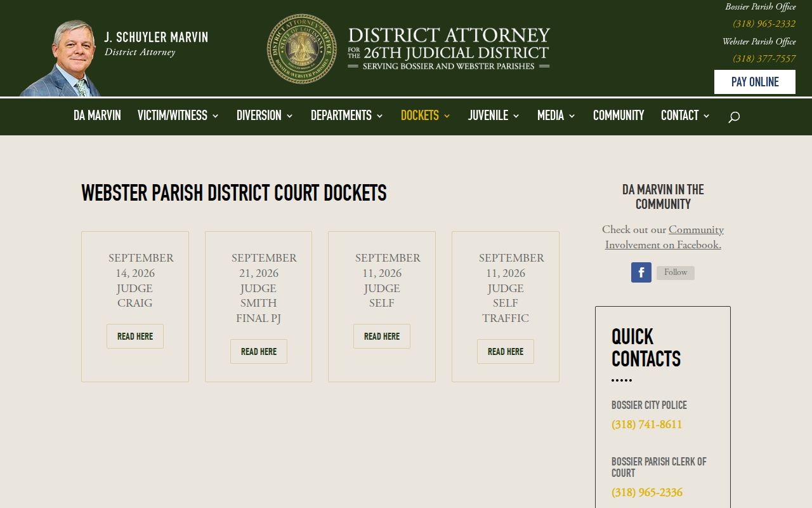Expand the Departments menu chevron
812x508 pixels.
click(379, 116)
